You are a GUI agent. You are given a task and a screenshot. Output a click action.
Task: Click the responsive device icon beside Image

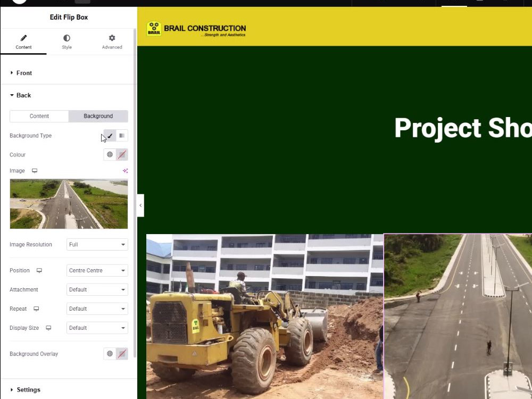[x=35, y=171]
